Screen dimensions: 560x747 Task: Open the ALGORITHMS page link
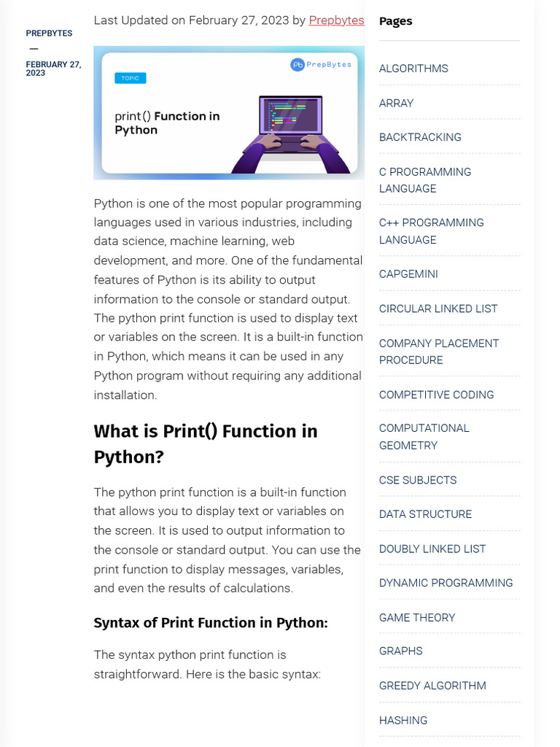point(413,69)
